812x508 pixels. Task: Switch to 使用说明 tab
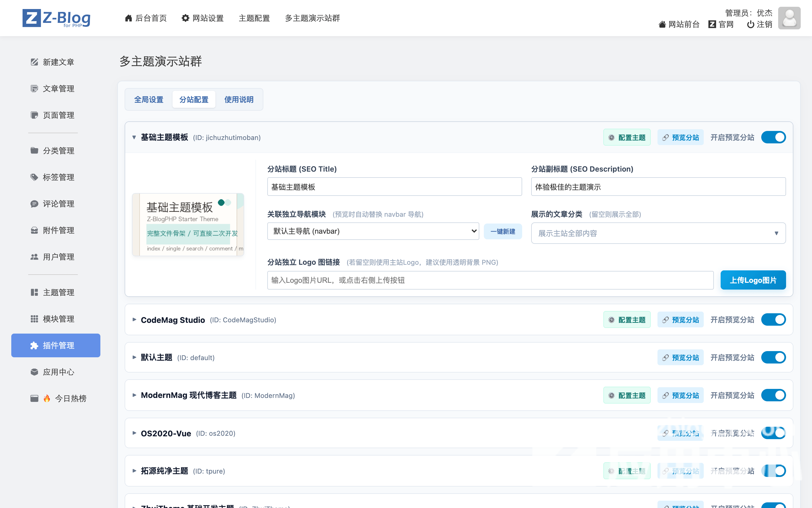pyautogui.click(x=239, y=99)
